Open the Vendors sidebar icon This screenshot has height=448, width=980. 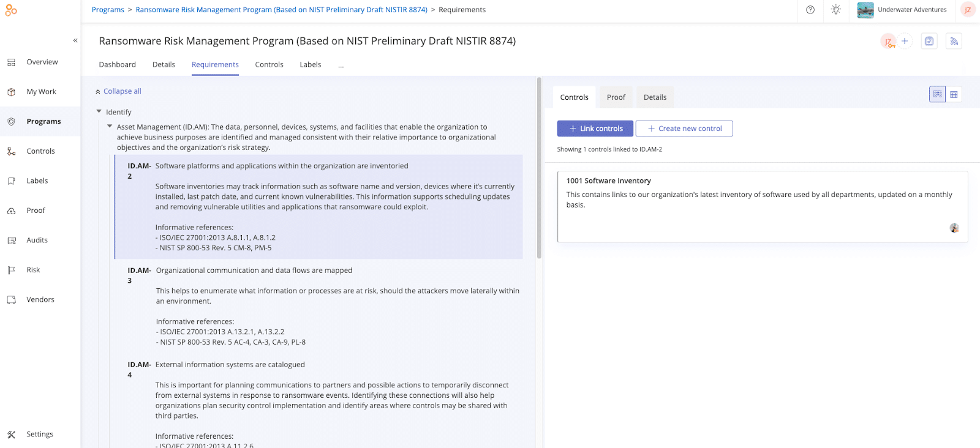tap(11, 300)
